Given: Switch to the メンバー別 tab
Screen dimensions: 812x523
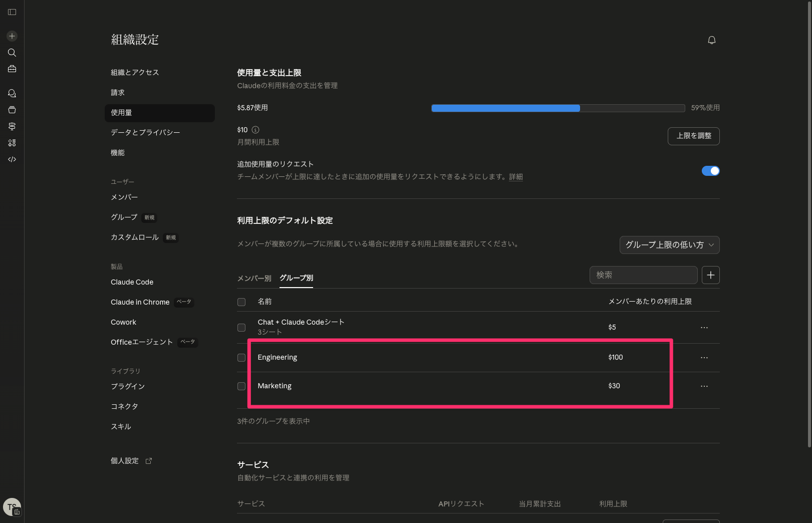Looking at the screenshot, I should 254,278.
